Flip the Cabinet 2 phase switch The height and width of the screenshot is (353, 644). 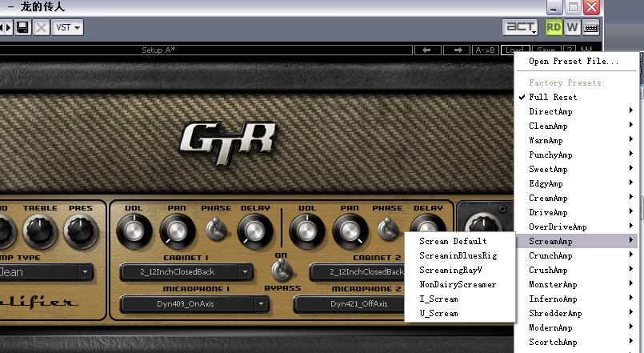(388, 230)
